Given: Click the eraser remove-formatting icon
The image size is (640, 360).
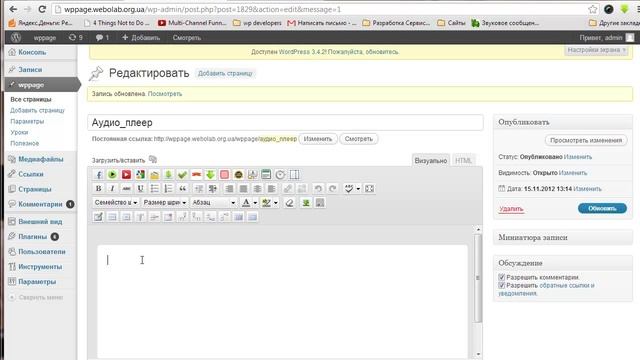Looking at the screenshot, I should [289, 203].
